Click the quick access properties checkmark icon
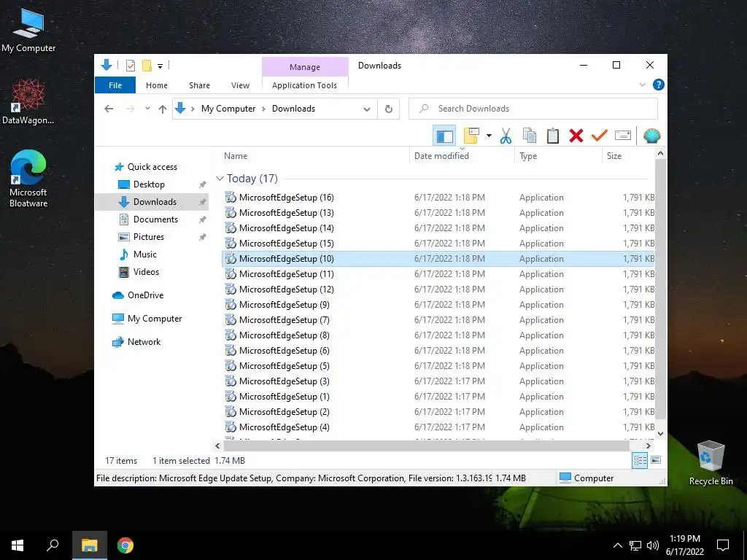This screenshot has width=747, height=560. [130, 65]
